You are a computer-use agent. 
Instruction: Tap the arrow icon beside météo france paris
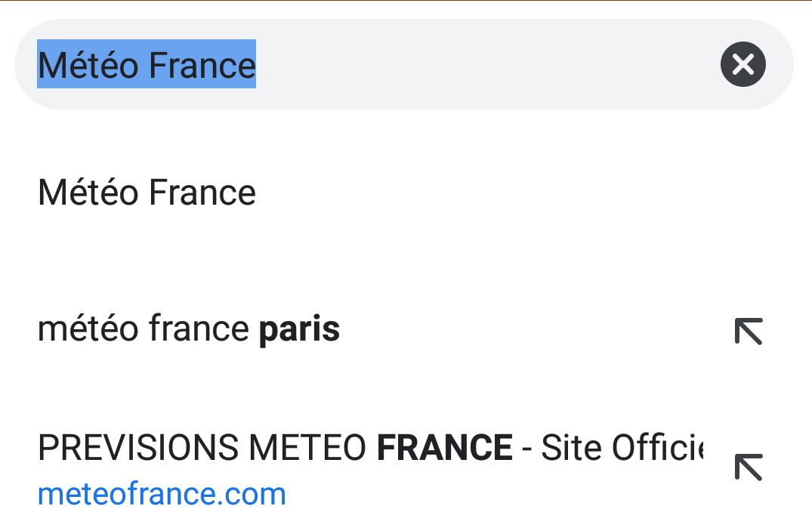tap(749, 331)
